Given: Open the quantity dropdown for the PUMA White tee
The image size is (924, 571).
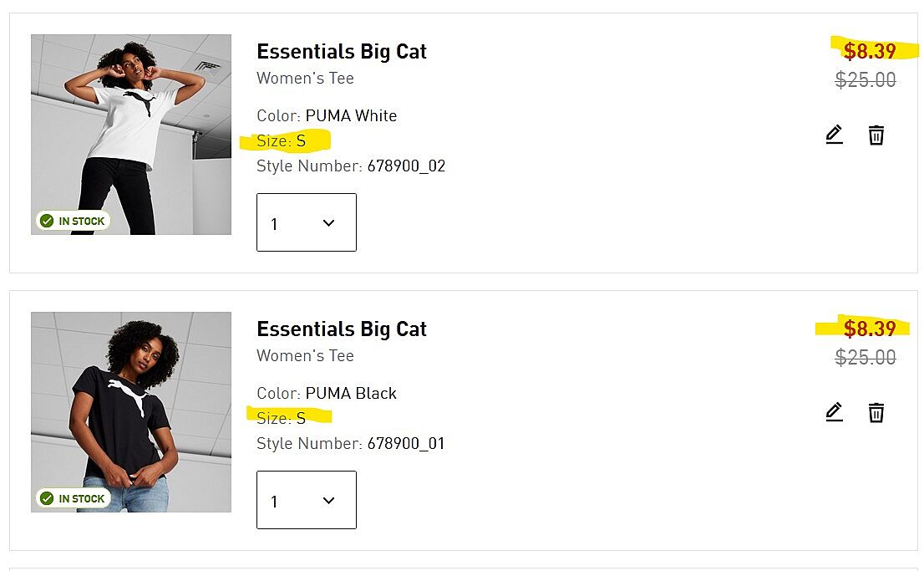Looking at the screenshot, I should 306,222.
